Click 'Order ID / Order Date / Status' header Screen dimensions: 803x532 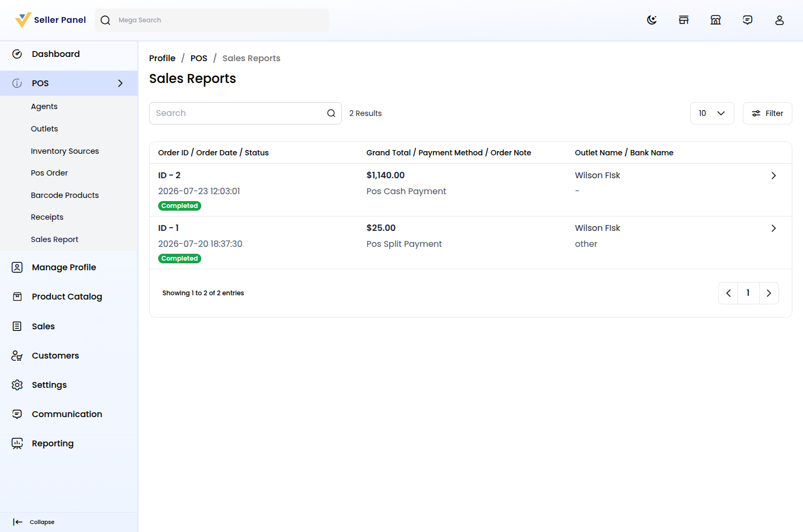[214, 153]
